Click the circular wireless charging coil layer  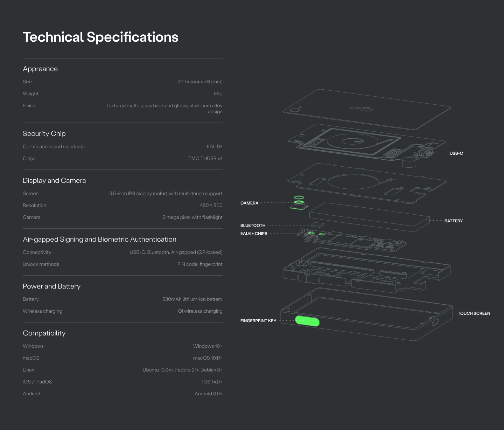click(x=353, y=141)
